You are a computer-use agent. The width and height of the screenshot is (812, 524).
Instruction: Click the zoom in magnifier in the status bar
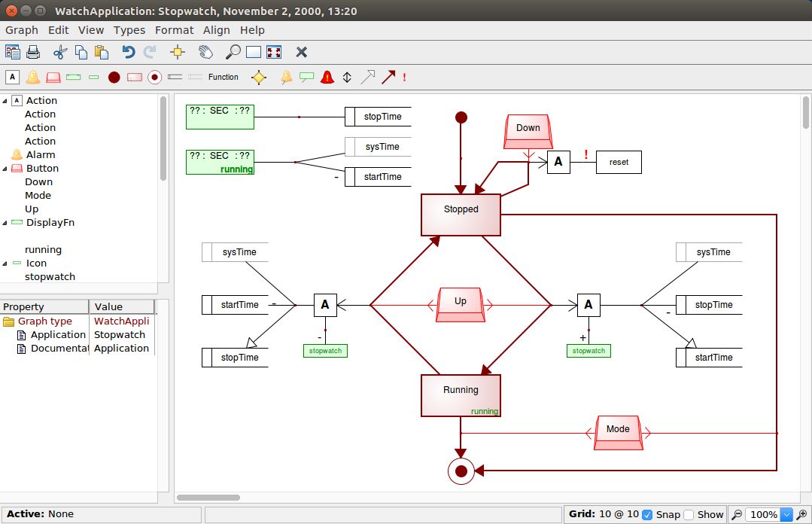[x=802, y=515]
